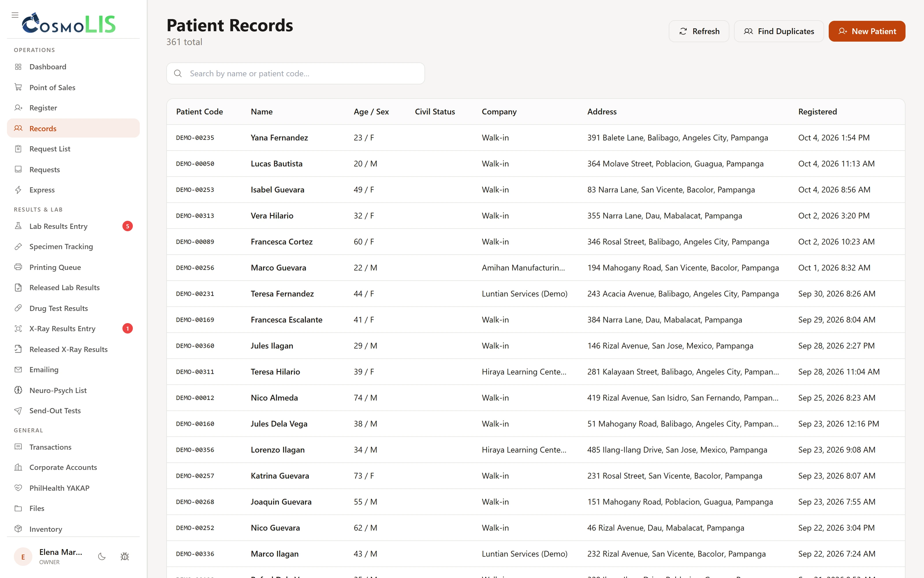The height and width of the screenshot is (578, 924).
Task: Click the Released X-Ray Results file icon
Action: (18, 349)
